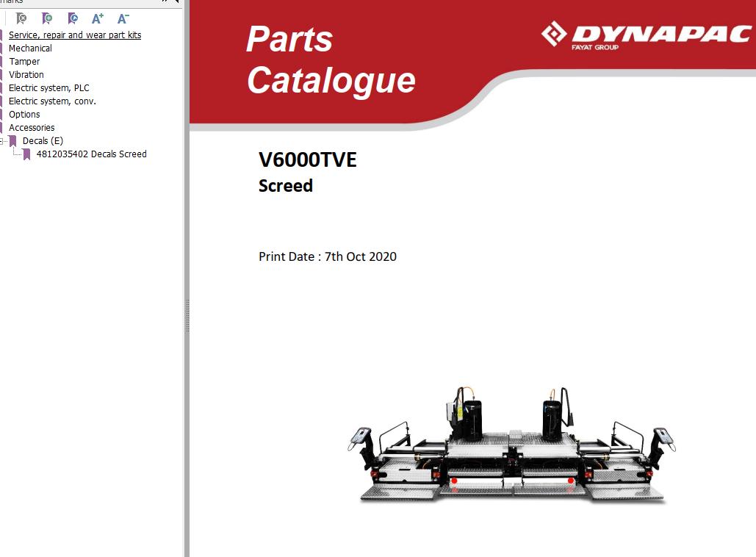Go to the Vibration bookmark
756x557 pixels.
26,75
